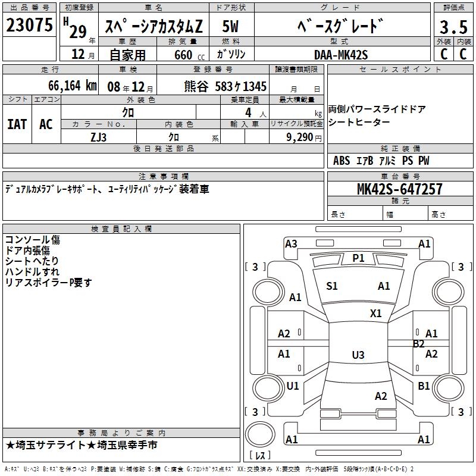
Task: Select the U1 dent mark near the rear wheel
Action: tap(293, 386)
